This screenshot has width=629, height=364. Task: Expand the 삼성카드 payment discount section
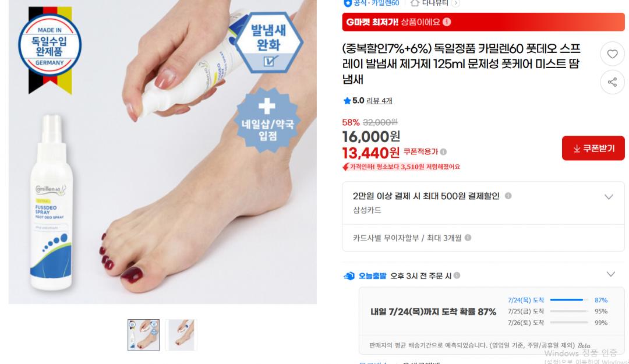click(x=609, y=197)
